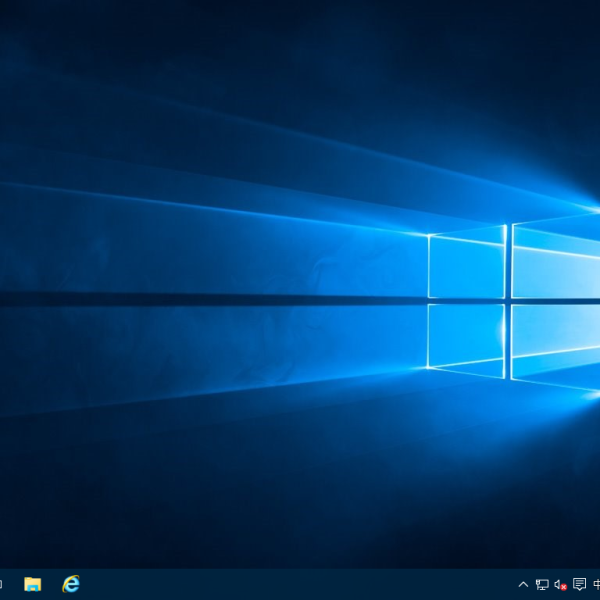
Task: Open the network status tray icon
Action: [x=542, y=584]
